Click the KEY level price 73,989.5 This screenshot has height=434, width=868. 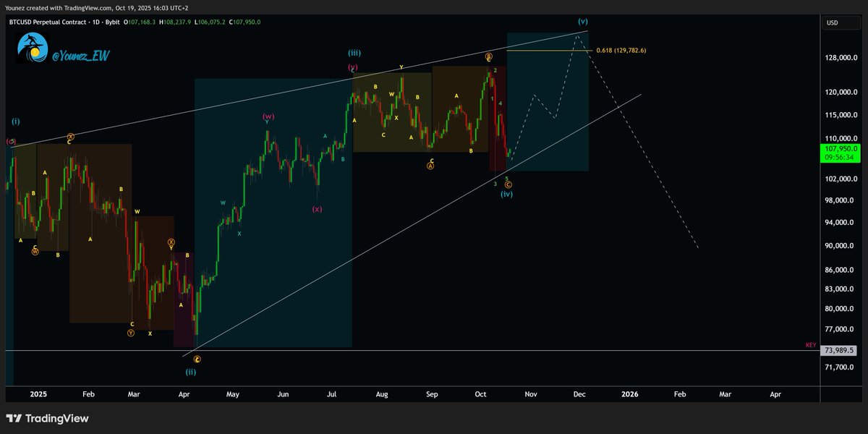(839, 350)
